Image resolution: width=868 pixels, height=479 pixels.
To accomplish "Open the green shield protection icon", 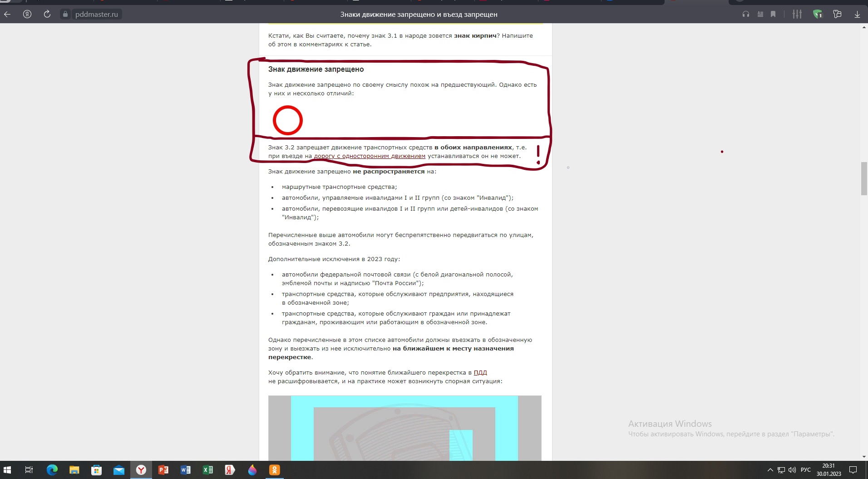I will point(818,15).
